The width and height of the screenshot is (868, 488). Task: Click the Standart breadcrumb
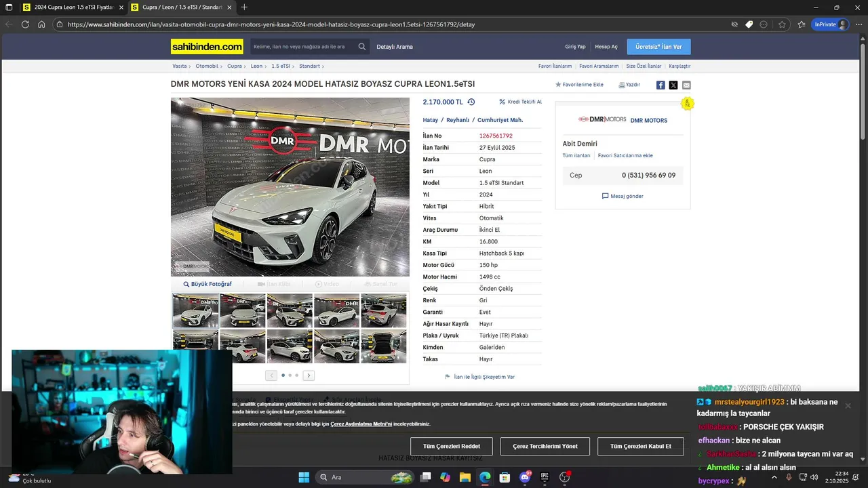click(309, 66)
